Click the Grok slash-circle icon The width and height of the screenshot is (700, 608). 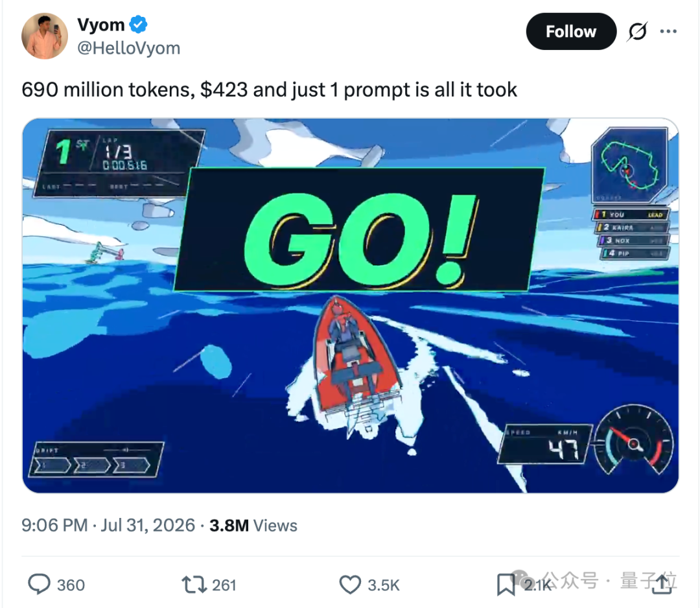637,31
